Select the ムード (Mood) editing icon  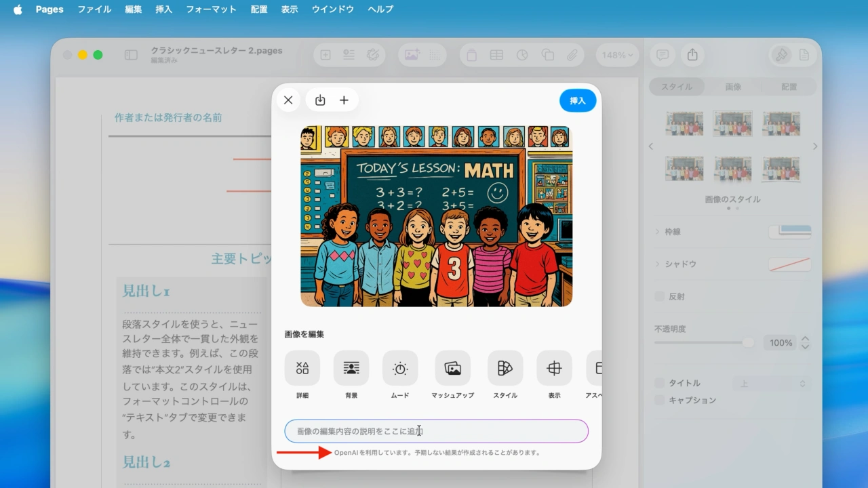[x=400, y=368]
